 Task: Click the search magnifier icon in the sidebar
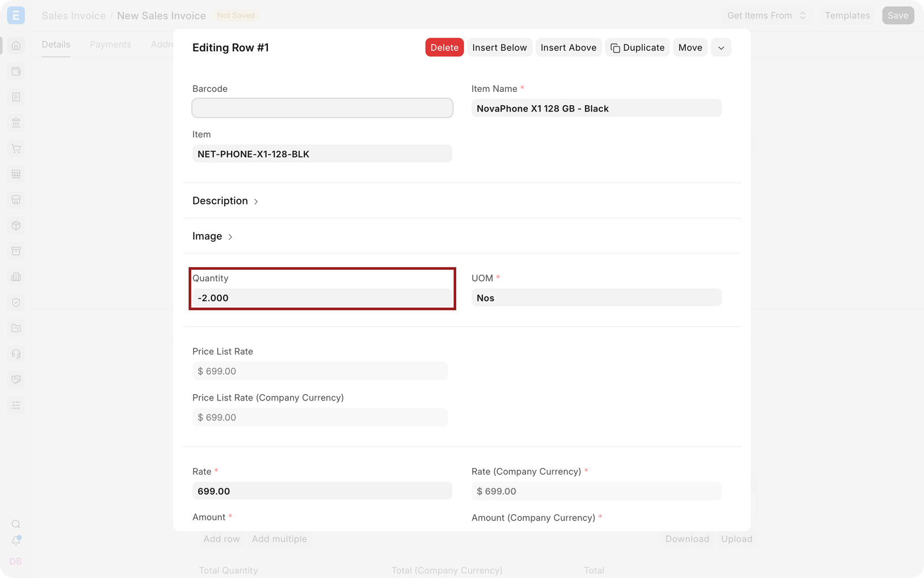click(16, 524)
